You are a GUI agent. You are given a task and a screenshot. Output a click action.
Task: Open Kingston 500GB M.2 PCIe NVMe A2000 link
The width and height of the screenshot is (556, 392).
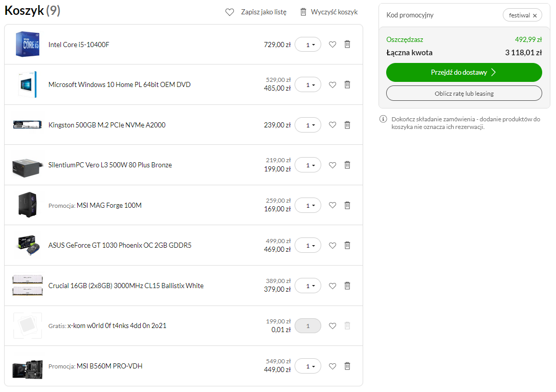pyautogui.click(x=107, y=125)
